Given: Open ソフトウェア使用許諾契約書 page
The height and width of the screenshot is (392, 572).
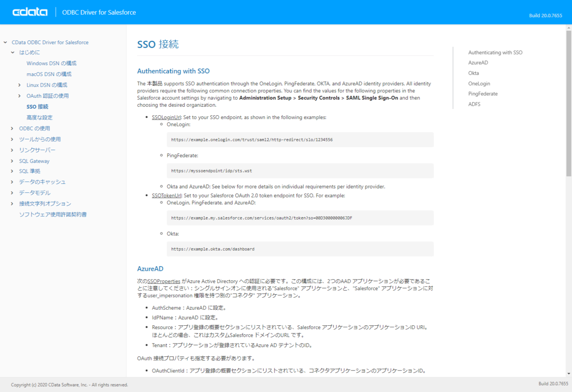Looking at the screenshot, I should (53, 214).
